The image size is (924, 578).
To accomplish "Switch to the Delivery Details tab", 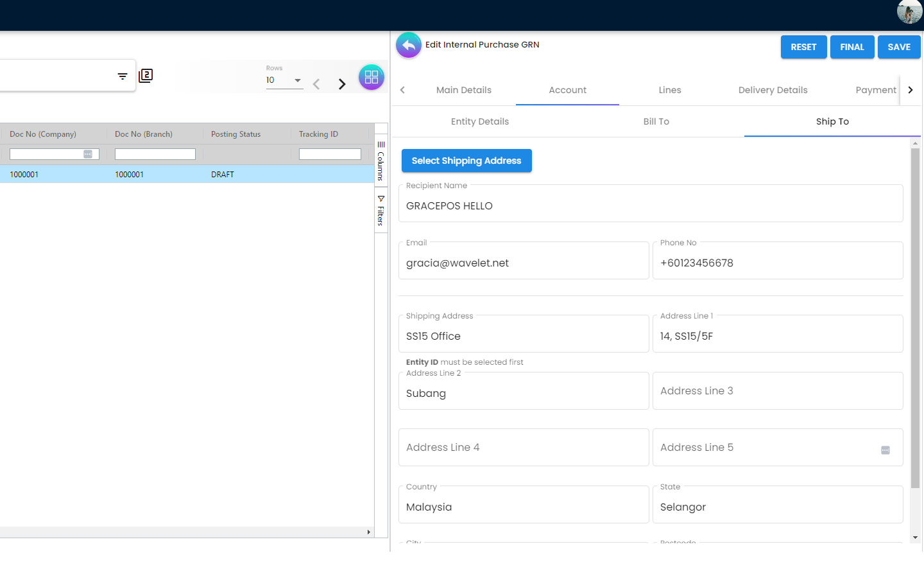I will click(x=773, y=90).
